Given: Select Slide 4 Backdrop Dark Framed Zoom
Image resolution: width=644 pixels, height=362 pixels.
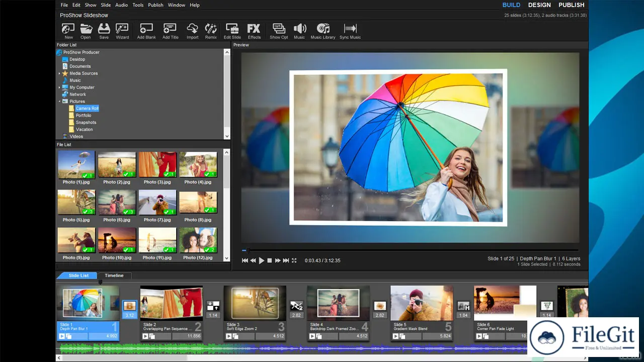Looking at the screenshot, I should point(338,313).
